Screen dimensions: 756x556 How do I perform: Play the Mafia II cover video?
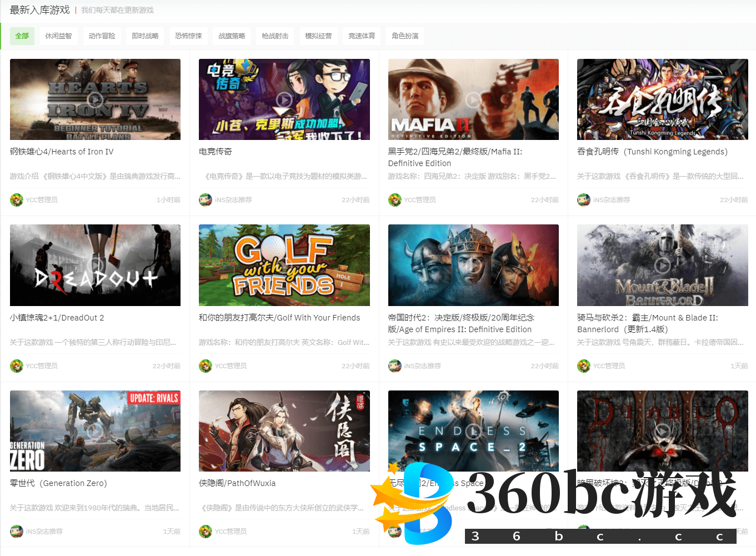click(473, 99)
